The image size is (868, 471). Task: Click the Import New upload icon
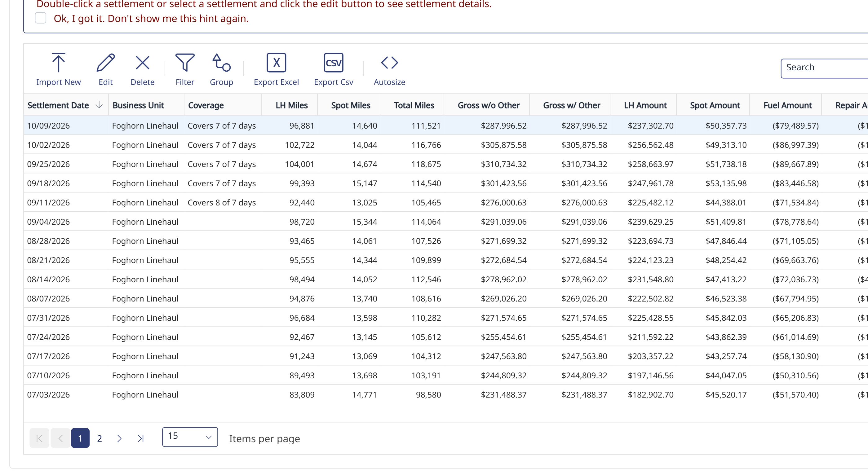[58, 62]
